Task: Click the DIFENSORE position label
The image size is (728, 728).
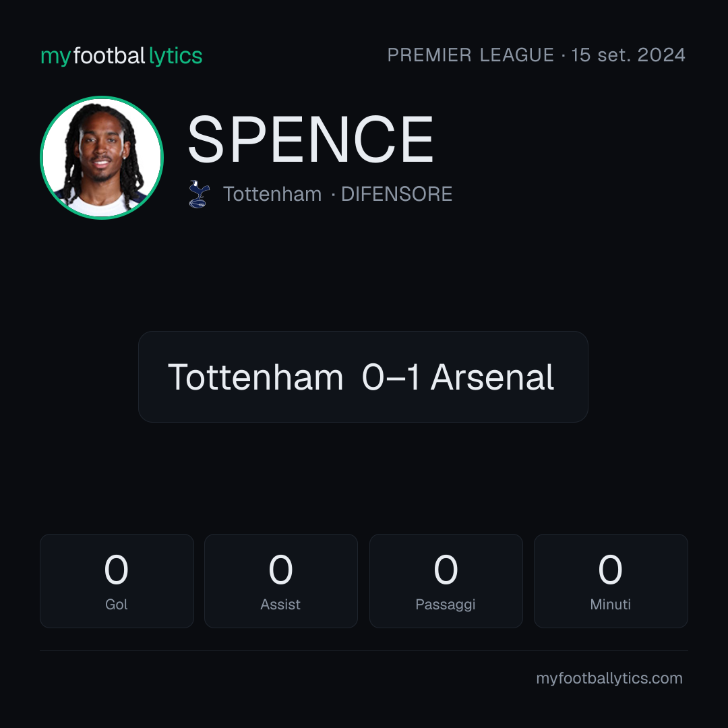Action: (396, 194)
